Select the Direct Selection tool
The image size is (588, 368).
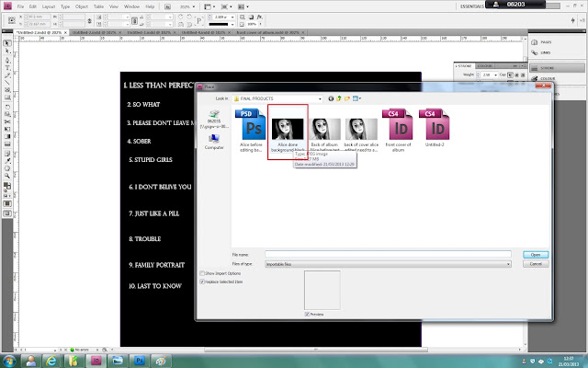pyautogui.click(x=7, y=52)
